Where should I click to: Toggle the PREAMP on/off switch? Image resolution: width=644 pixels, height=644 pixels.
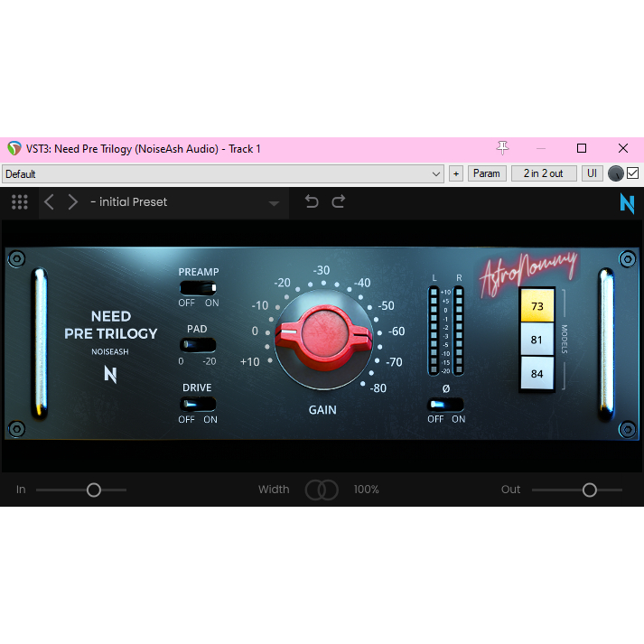click(x=198, y=288)
